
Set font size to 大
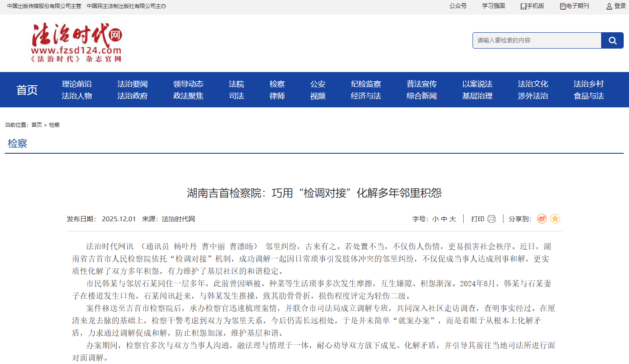[x=453, y=219]
